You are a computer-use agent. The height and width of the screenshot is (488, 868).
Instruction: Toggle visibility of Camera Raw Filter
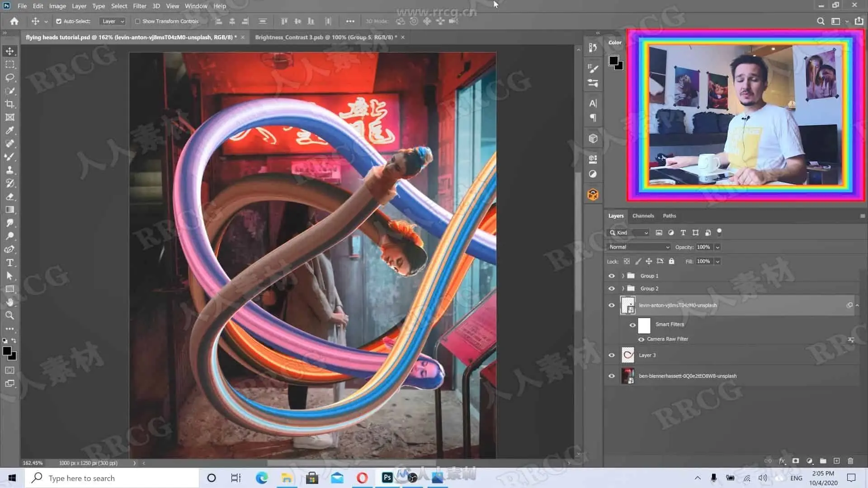pyautogui.click(x=641, y=339)
